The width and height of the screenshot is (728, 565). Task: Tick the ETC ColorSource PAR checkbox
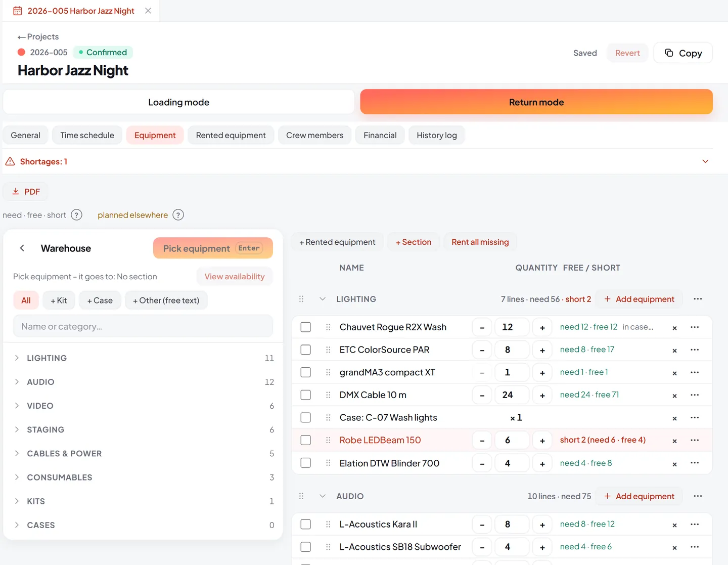pos(305,350)
